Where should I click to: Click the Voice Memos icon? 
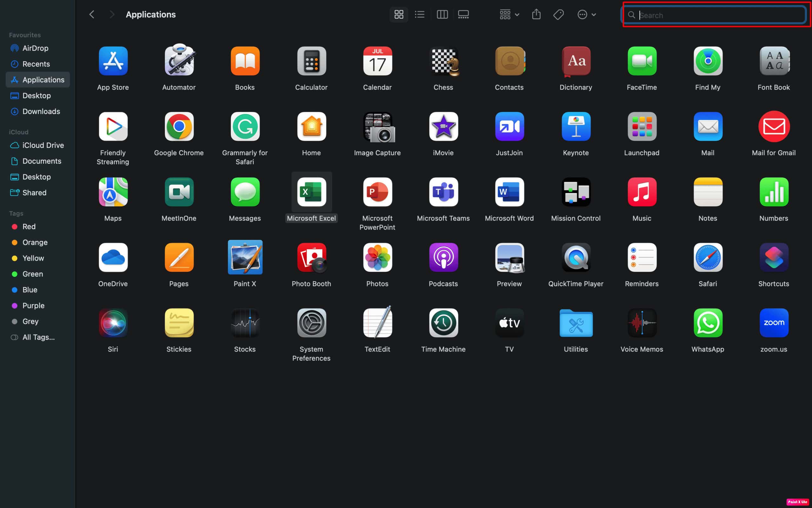click(x=642, y=323)
